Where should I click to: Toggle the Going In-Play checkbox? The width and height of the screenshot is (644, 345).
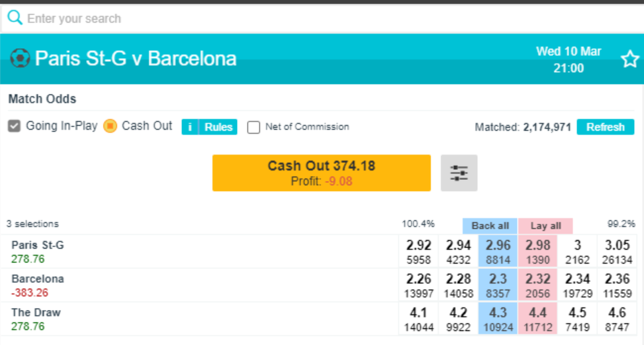[15, 126]
